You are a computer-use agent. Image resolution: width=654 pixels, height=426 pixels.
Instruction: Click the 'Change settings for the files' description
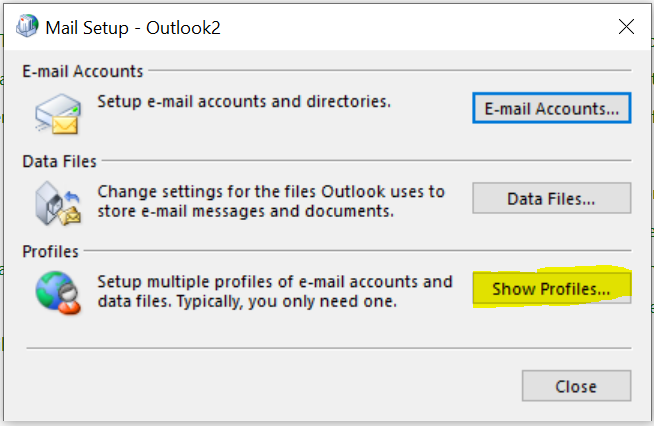pos(271,201)
